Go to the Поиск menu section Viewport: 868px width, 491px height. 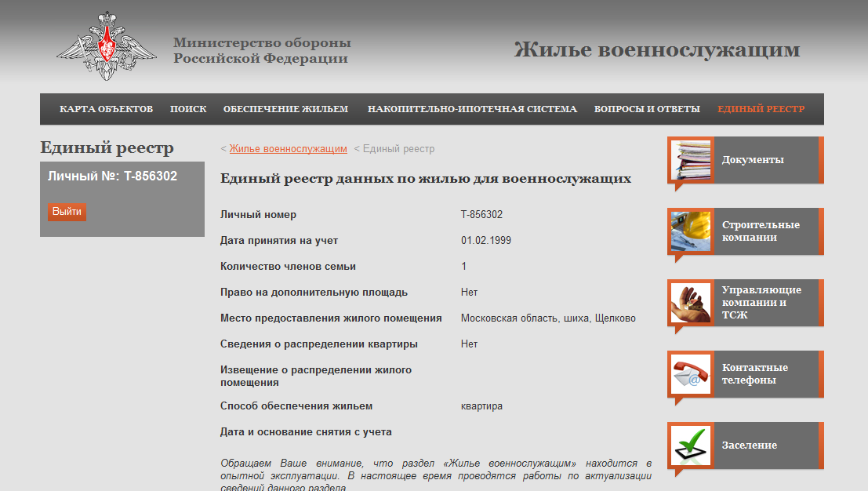pyautogui.click(x=188, y=109)
